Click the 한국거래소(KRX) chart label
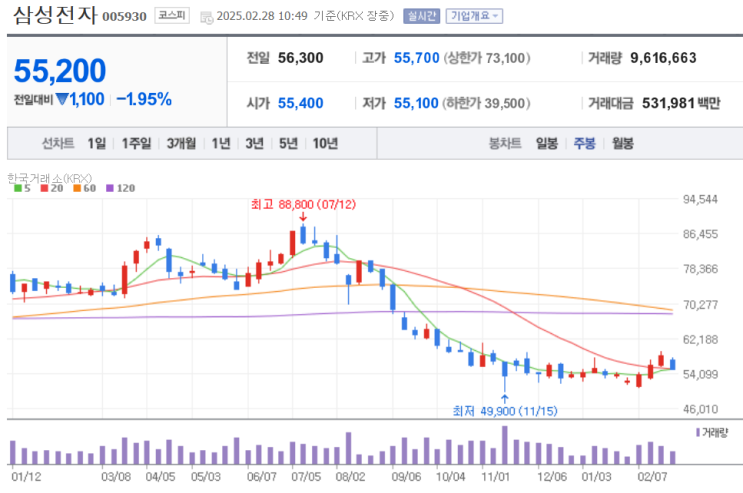Screen dimensions: 743x493 pos(49,178)
